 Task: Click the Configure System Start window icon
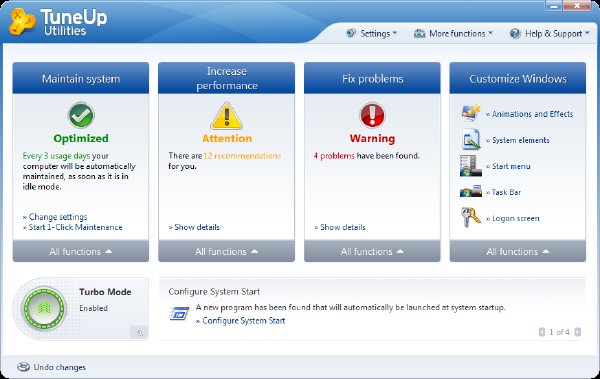[x=179, y=314]
